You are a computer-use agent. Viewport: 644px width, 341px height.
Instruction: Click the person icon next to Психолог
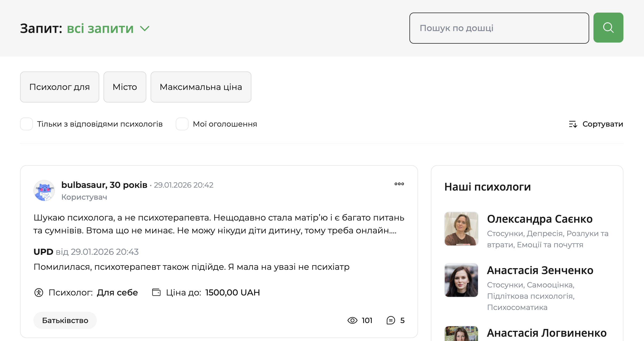coord(39,293)
